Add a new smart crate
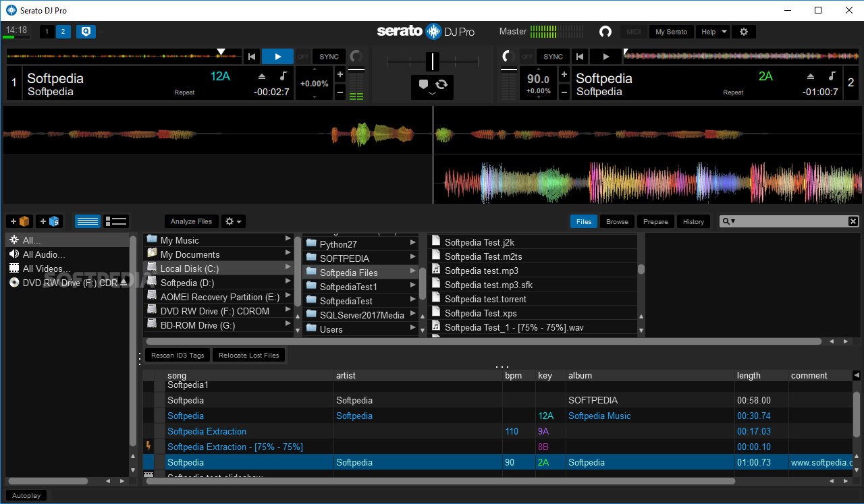Viewport: 864px width, 504px height. (49, 221)
